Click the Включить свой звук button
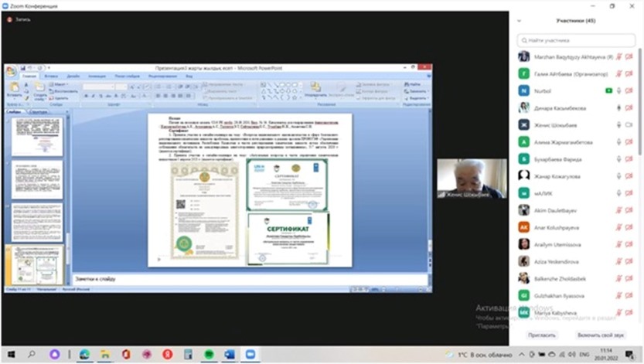This screenshot has width=644, height=364. pos(600,335)
